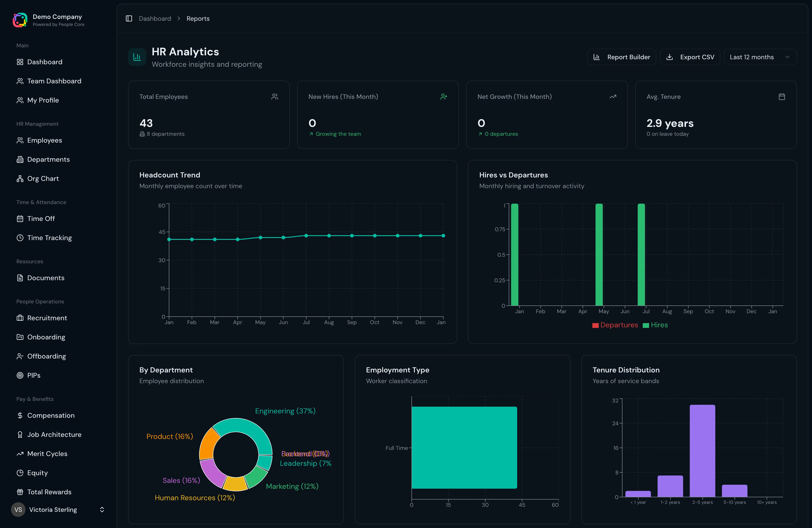Toggle the sidebar panel icon
This screenshot has width=812, height=528.
point(129,18)
